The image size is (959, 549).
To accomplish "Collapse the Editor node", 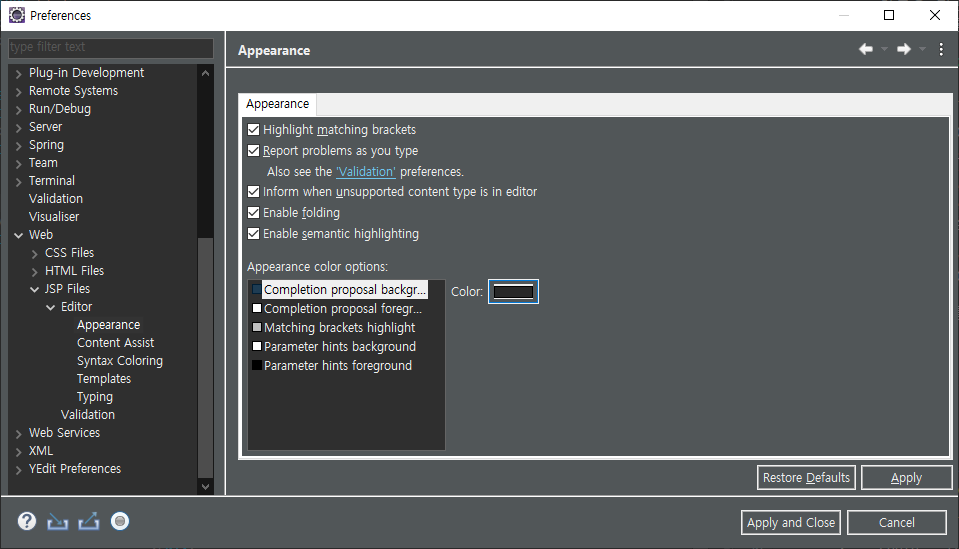I will (50, 308).
